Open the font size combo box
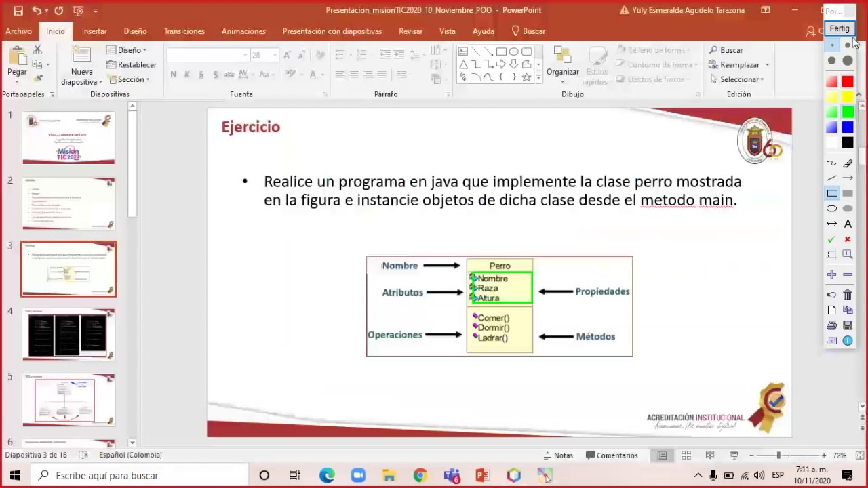Screen dimensions: 868x488 (264, 55)
